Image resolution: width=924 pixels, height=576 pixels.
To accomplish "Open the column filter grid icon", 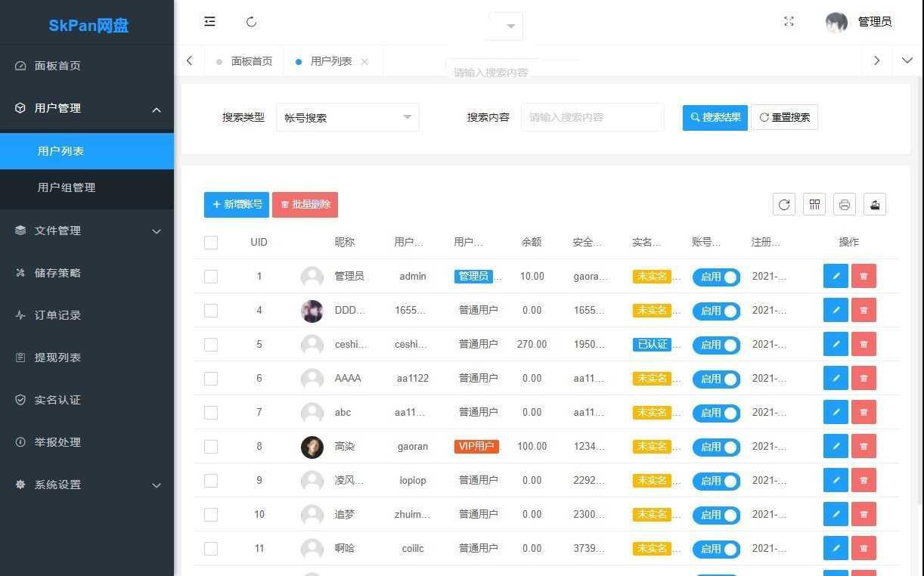I will click(x=814, y=204).
